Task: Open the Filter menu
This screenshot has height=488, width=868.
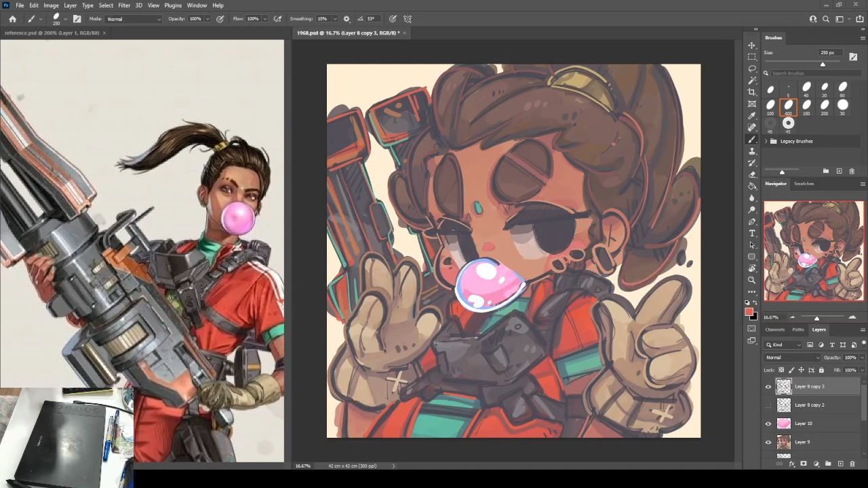Action: (x=124, y=5)
